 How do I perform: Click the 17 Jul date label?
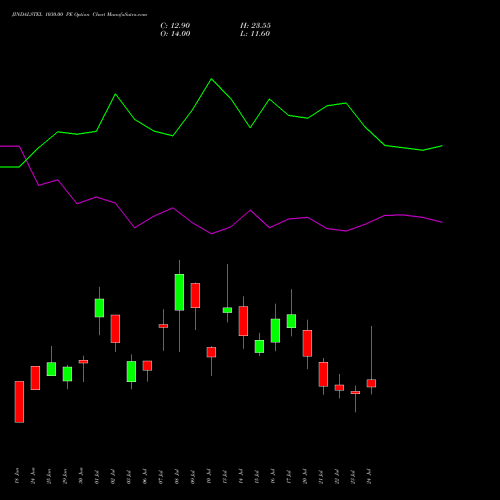pyautogui.click(x=289, y=476)
